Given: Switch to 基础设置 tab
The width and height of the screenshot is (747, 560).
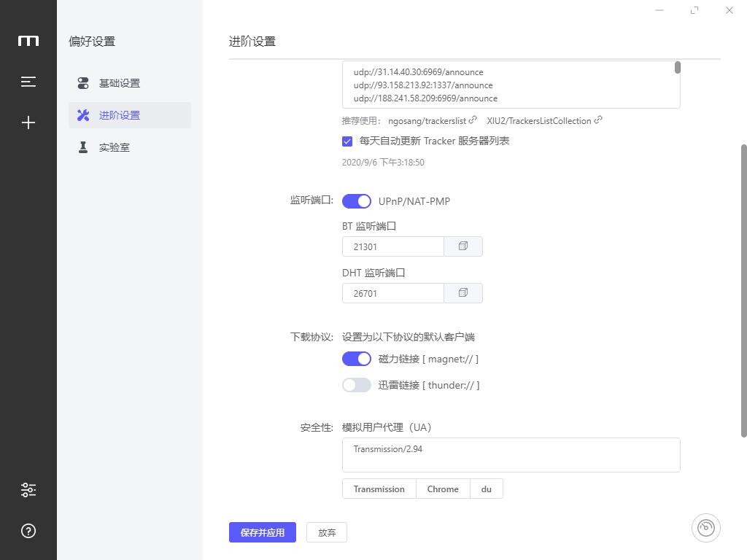Looking at the screenshot, I should [x=120, y=83].
